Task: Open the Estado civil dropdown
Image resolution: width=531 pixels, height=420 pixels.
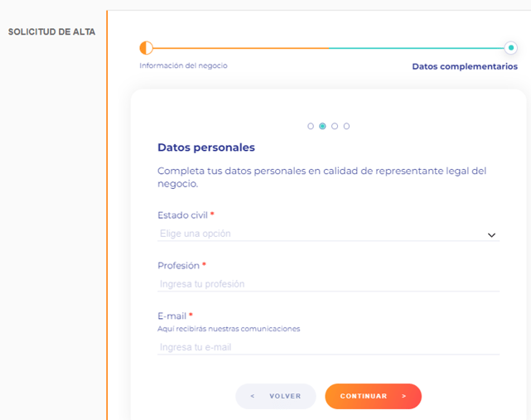Action: [328, 234]
